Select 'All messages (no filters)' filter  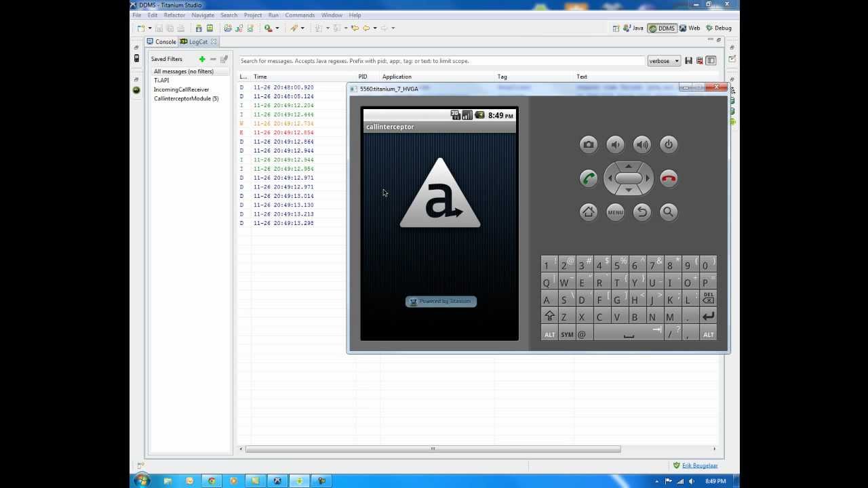184,71
